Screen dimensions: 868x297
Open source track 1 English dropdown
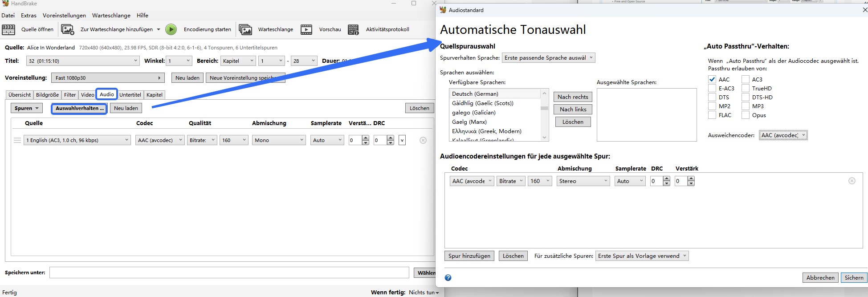[77, 140]
